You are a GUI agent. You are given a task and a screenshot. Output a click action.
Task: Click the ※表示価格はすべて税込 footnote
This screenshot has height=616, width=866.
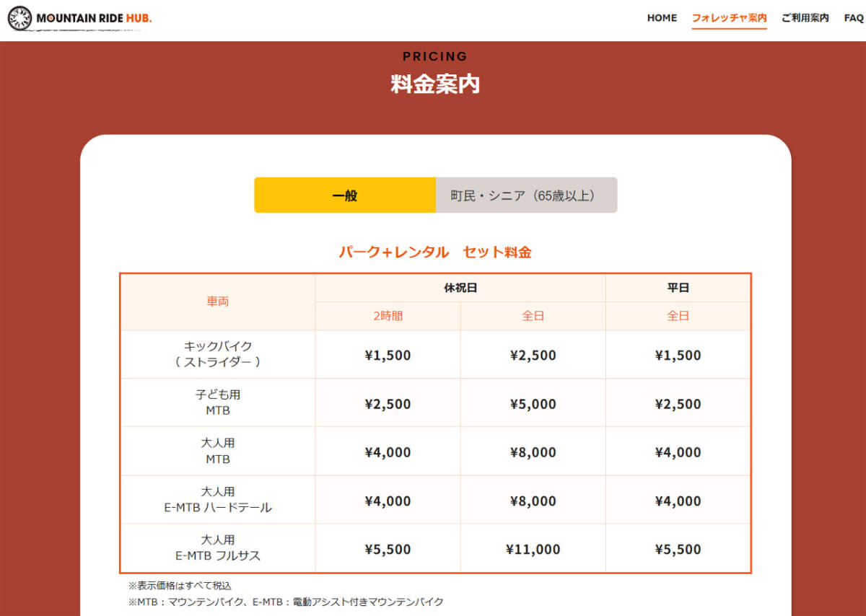180,586
